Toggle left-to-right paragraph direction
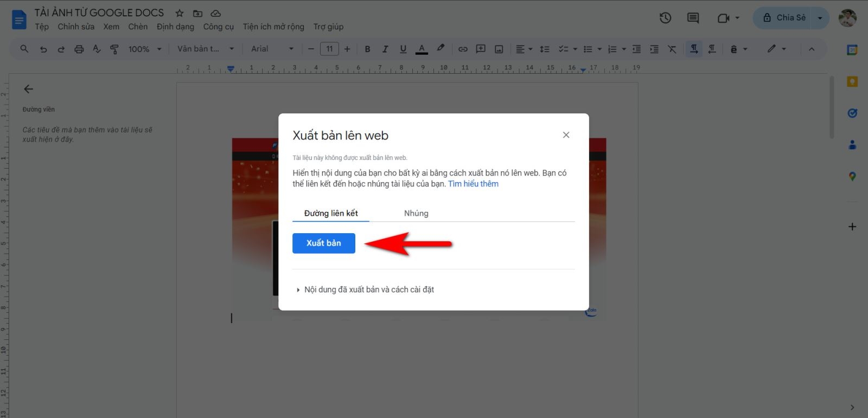Viewport: 868px width, 418px height. [x=694, y=49]
